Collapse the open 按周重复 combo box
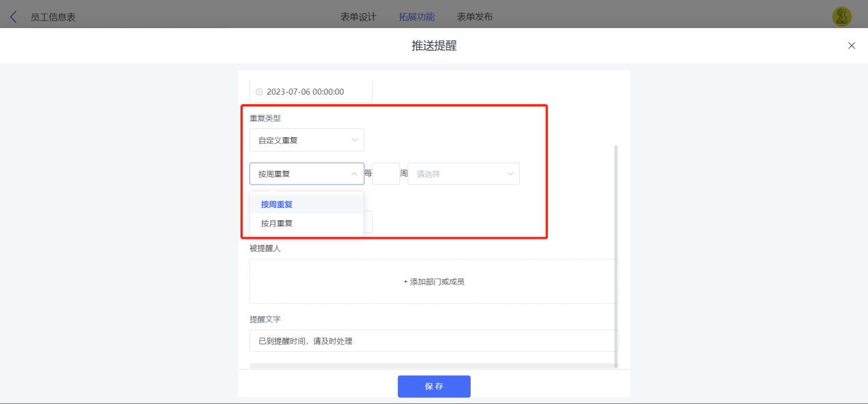The image size is (868, 404). 307,174
